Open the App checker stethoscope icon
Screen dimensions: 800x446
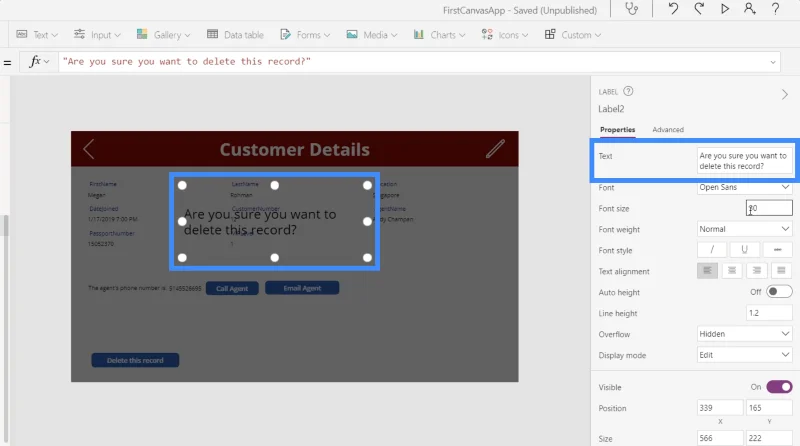[x=632, y=9]
